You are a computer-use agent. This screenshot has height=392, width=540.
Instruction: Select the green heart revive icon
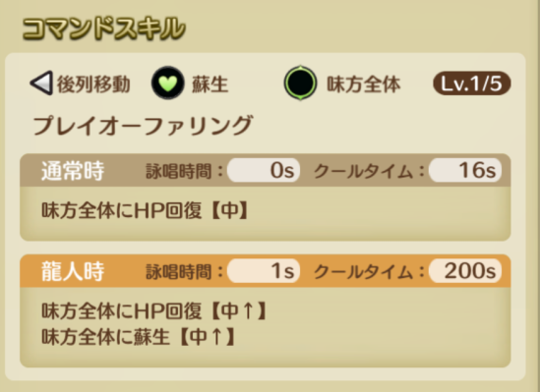point(168,84)
